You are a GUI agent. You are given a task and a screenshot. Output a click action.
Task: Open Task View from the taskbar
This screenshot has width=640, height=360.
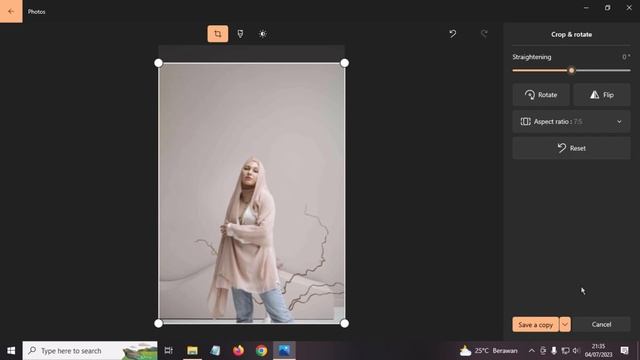pos(169,351)
